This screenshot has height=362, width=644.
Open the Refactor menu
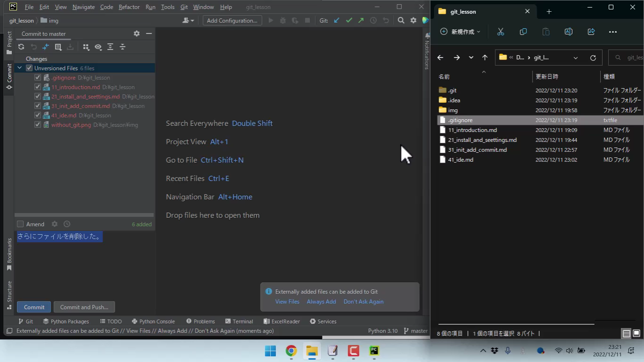[129, 7]
